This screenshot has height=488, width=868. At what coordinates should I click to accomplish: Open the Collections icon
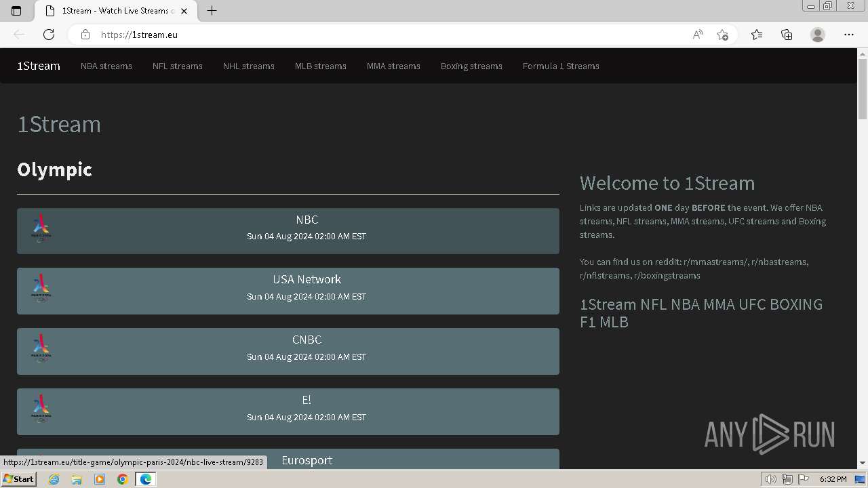click(787, 35)
